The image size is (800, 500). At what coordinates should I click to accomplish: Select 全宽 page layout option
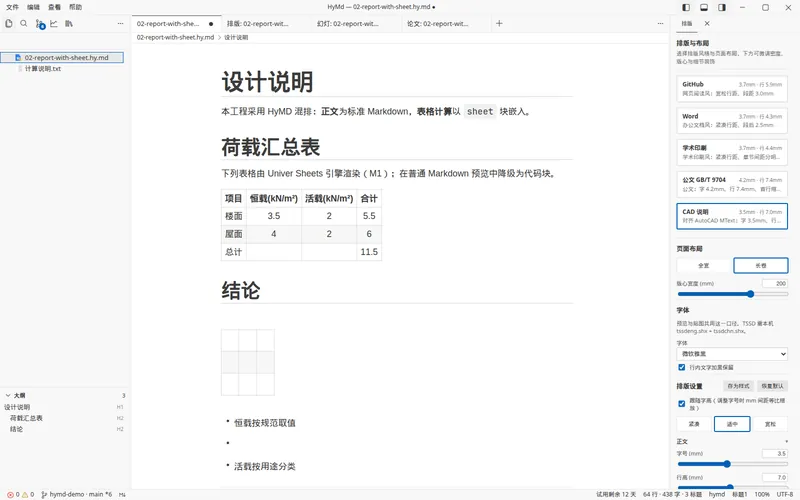click(x=704, y=265)
